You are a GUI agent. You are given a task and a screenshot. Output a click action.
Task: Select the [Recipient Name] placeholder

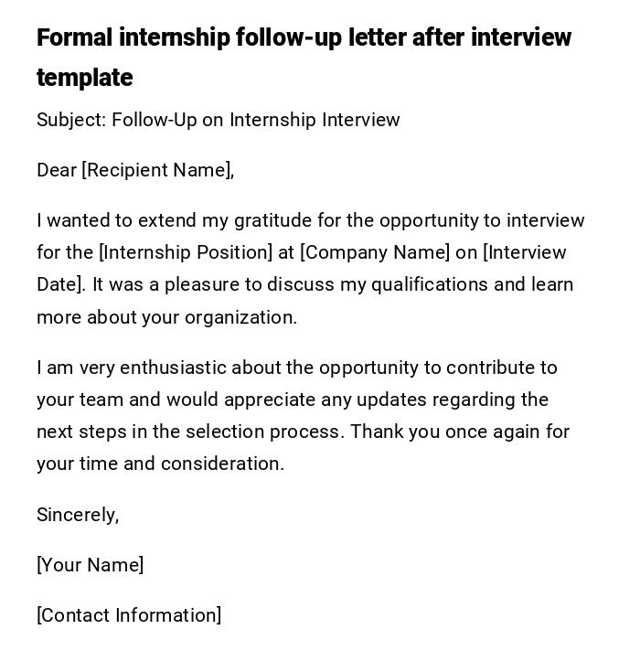click(157, 170)
